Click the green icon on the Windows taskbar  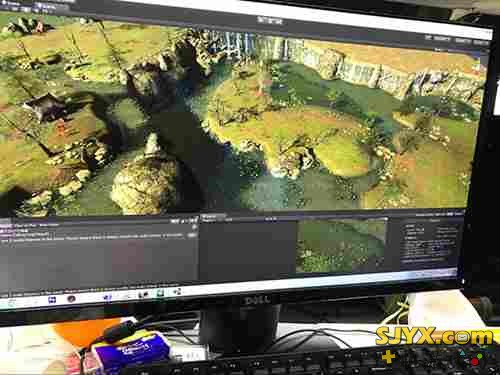[x=160, y=293]
